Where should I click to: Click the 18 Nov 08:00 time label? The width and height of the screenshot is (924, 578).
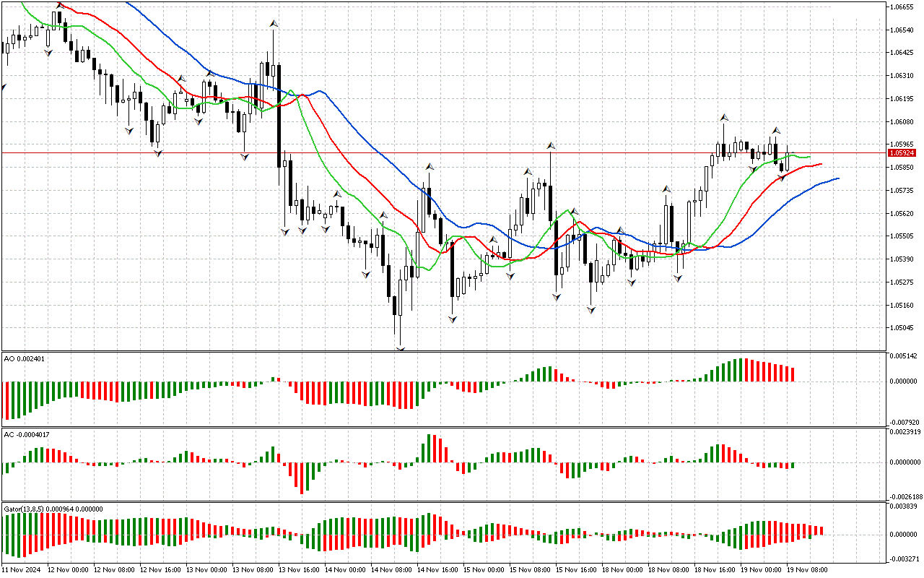tap(668, 570)
